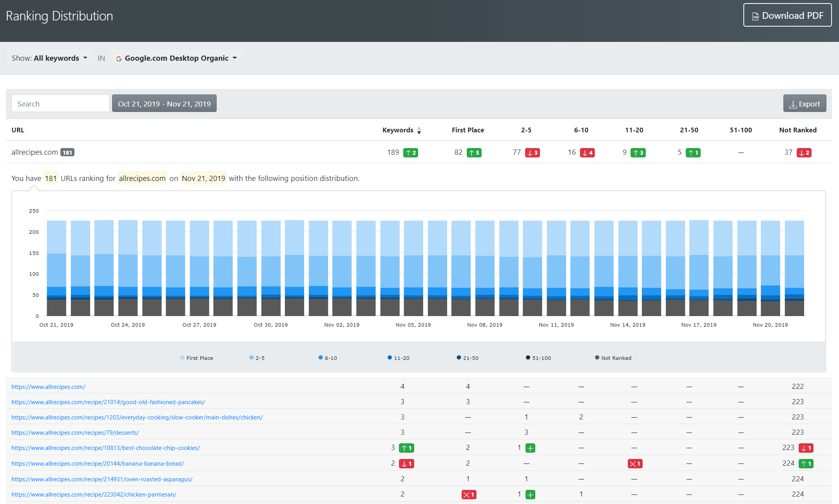Toggle First Place series in chart legend
This screenshot has height=504, width=839.
click(x=197, y=358)
